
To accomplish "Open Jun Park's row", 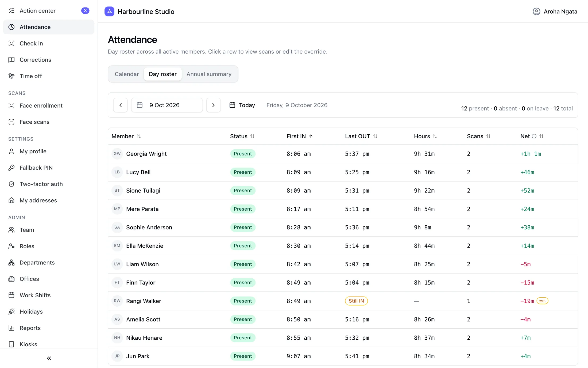I will [x=343, y=356].
